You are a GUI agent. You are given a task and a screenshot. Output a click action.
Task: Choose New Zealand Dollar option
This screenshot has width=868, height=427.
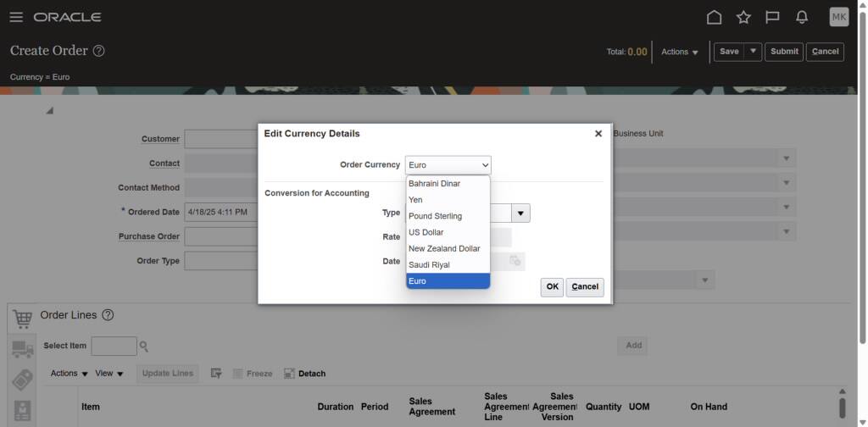tap(448, 249)
